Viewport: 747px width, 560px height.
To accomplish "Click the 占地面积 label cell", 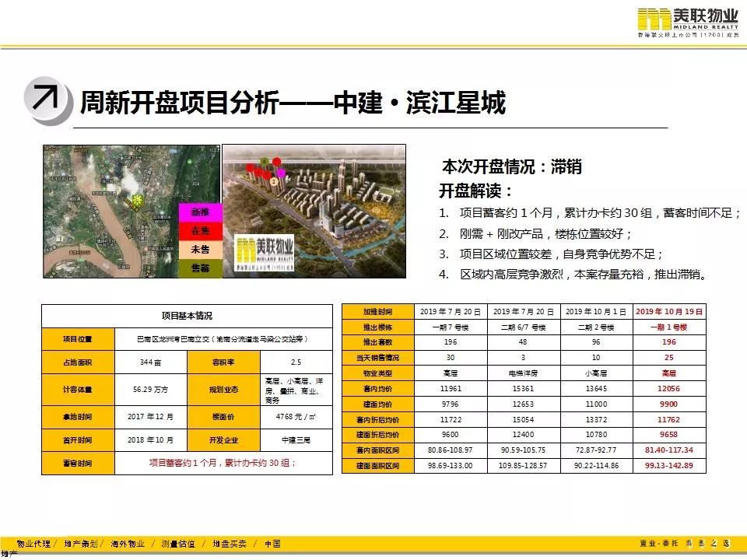I will pos(78,362).
